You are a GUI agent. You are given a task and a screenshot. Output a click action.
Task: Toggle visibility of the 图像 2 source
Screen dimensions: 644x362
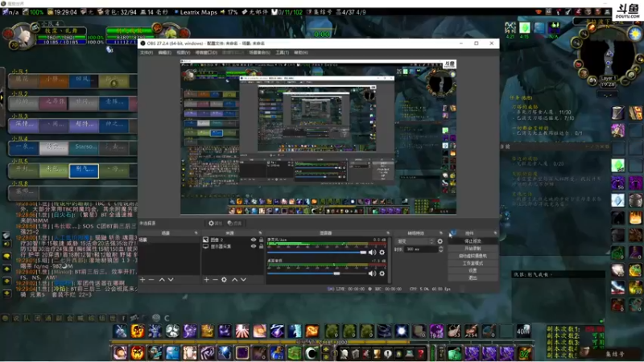pos(254,240)
